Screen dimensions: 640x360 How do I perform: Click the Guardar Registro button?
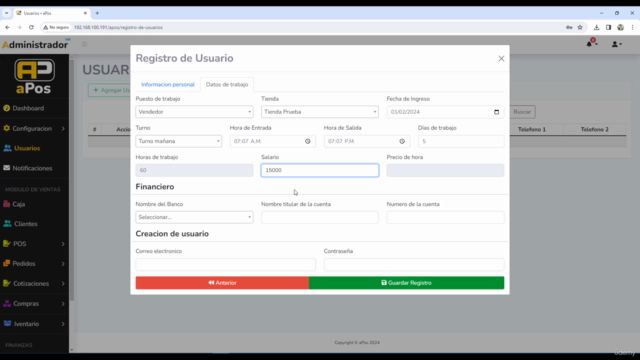(x=407, y=283)
